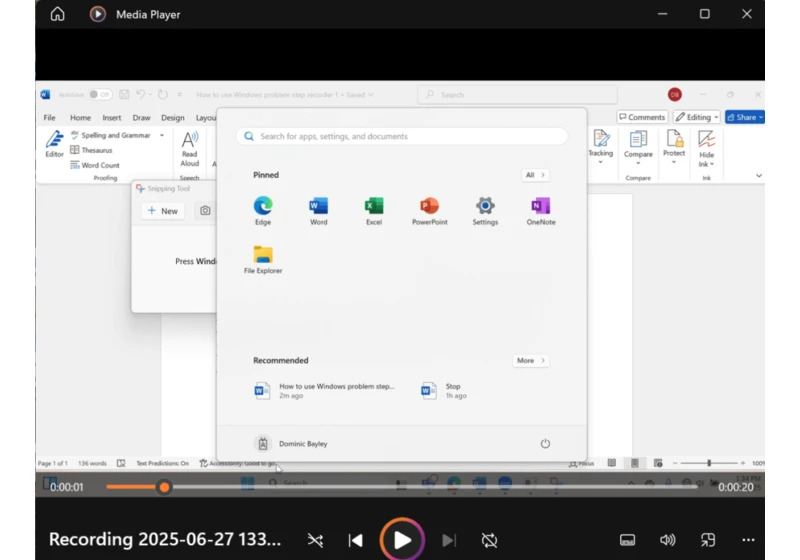Image resolution: width=800 pixels, height=560 pixels.
Task: Toggle repeat mode in Media Player
Action: 489,540
